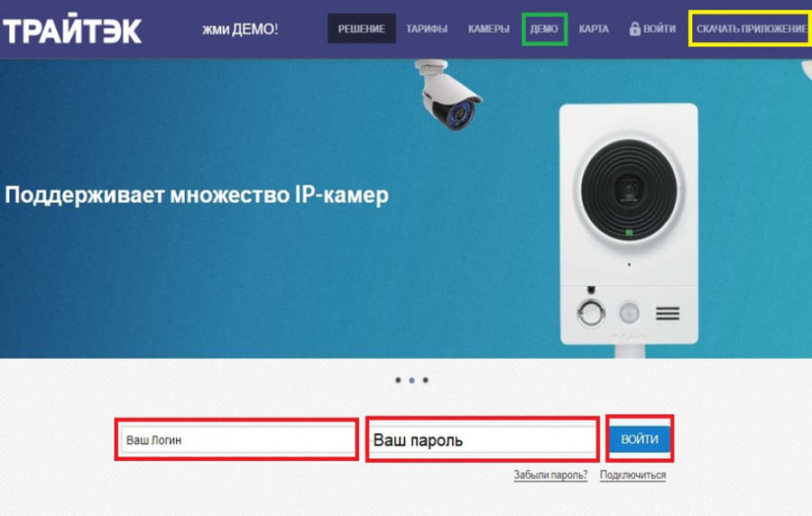
Task: Open the КАРТА page
Action: click(x=594, y=29)
